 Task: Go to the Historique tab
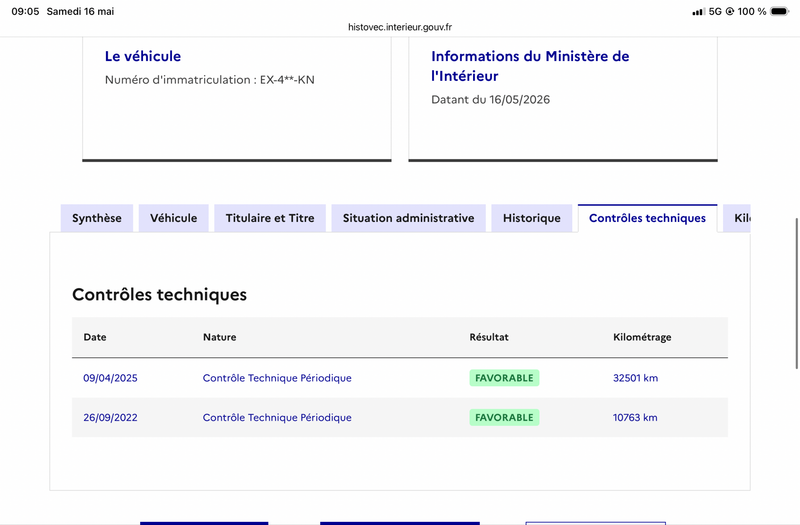tap(532, 218)
